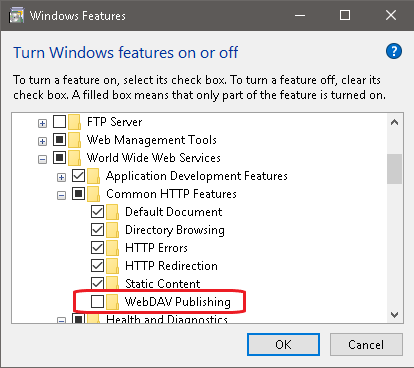Screen dimensions: 414x368
Task: Uncheck the HTTP Errors checkbox
Action: coord(98,248)
